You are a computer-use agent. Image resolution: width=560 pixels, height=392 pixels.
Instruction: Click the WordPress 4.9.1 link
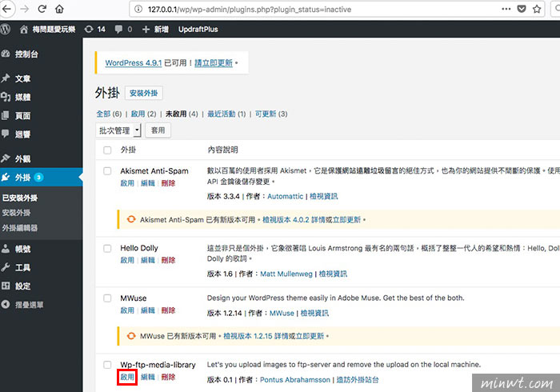[x=134, y=63]
